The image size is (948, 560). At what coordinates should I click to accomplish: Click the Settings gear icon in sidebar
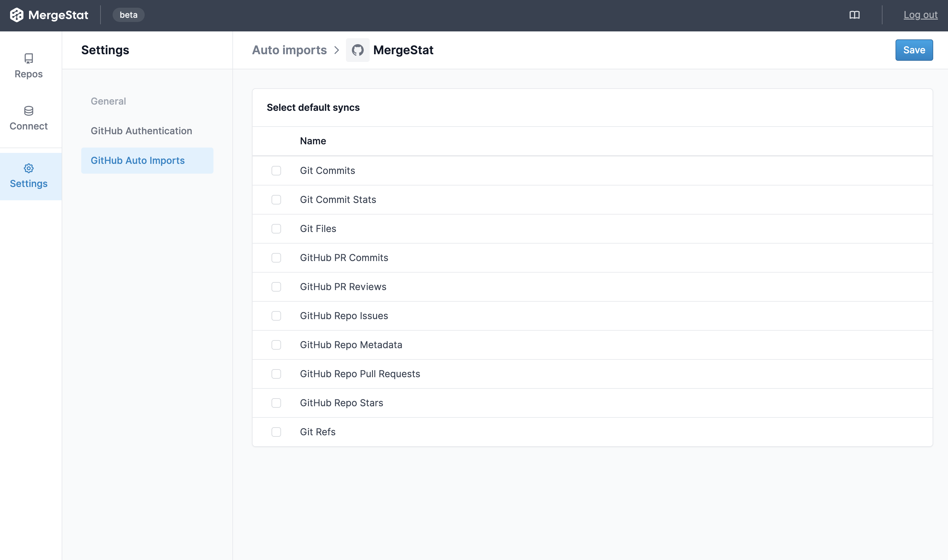(28, 168)
